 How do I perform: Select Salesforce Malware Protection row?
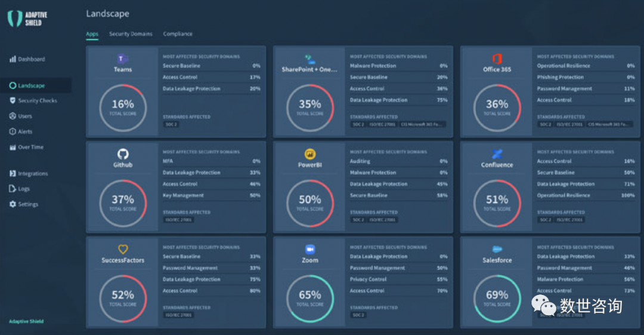coord(586,279)
